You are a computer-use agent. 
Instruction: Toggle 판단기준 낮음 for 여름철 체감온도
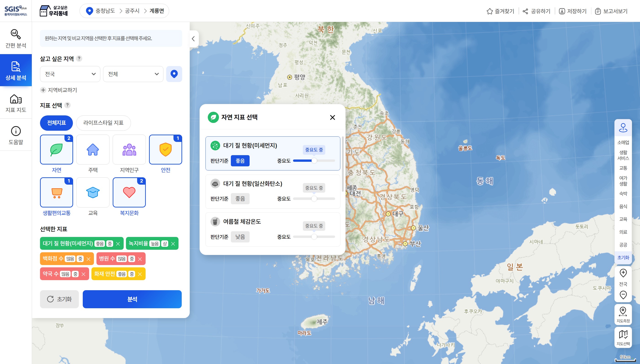(240, 236)
